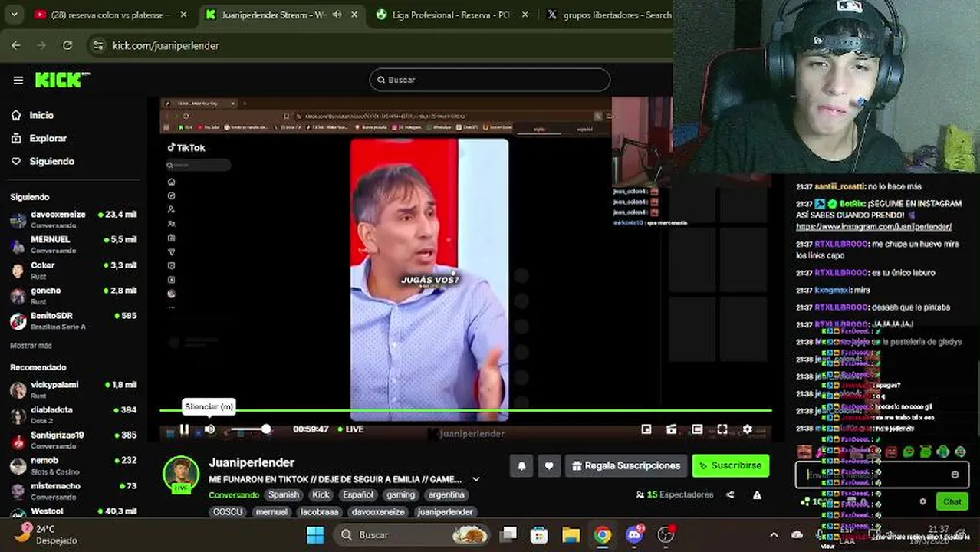The width and height of the screenshot is (980, 552).
Task: Toggle theater mode in the player
Action: [x=697, y=429]
